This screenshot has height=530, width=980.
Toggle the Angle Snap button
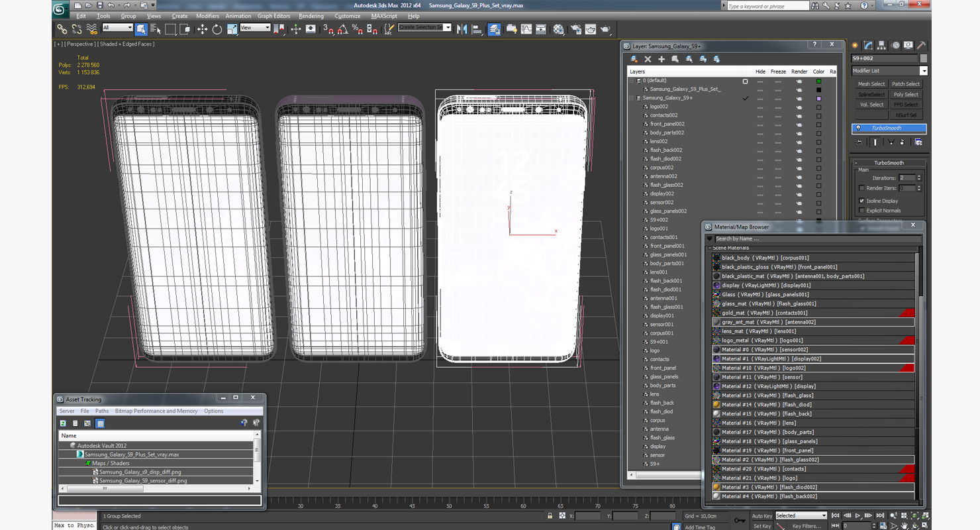342,29
